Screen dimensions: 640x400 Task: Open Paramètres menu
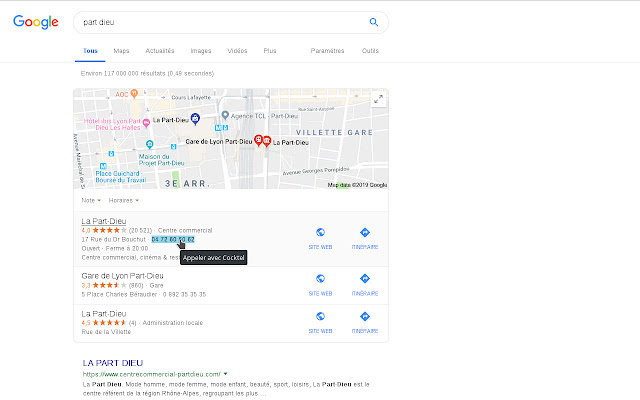(327, 51)
